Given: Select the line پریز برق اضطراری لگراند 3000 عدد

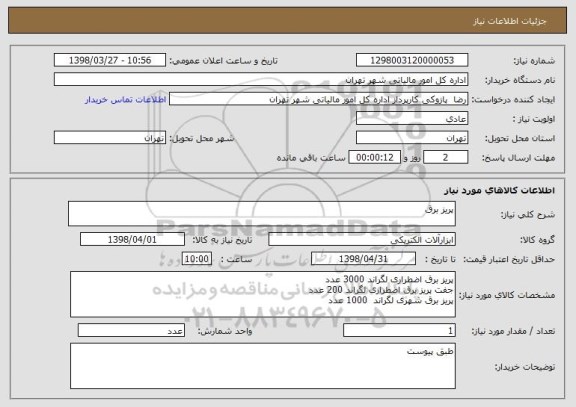Looking at the screenshot, I should coord(389,280).
